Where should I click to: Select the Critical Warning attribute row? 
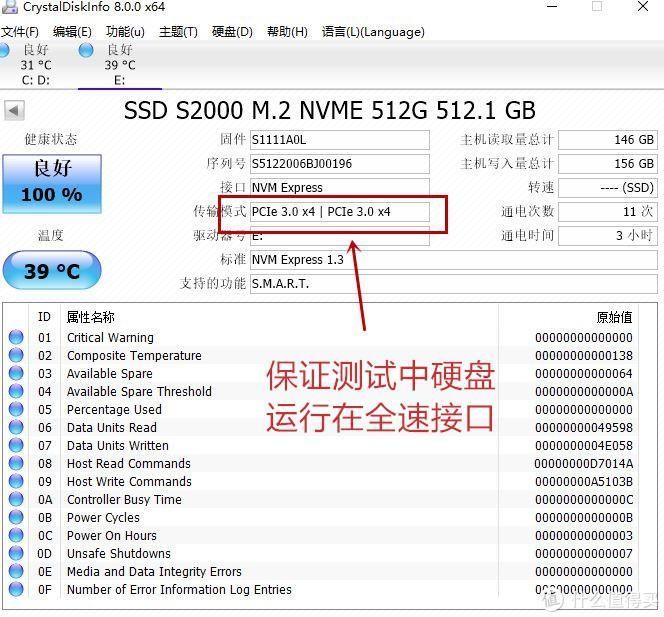coord(322,338)
